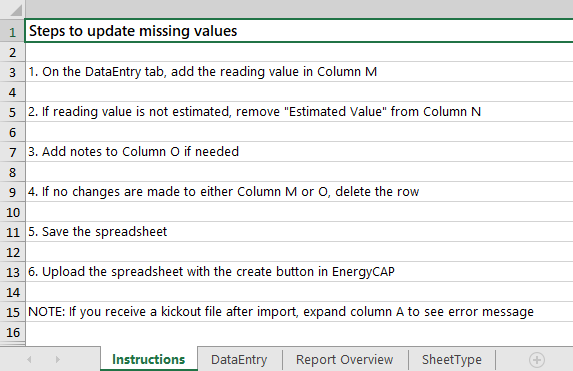
Task: Click the Select All corner triangle
Action: [x=16, y=10]
